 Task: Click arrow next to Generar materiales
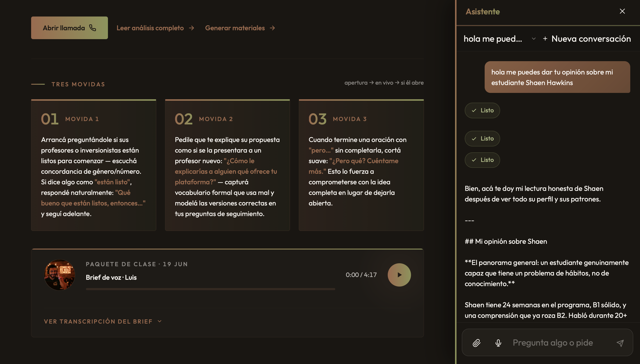pos(272,28)
